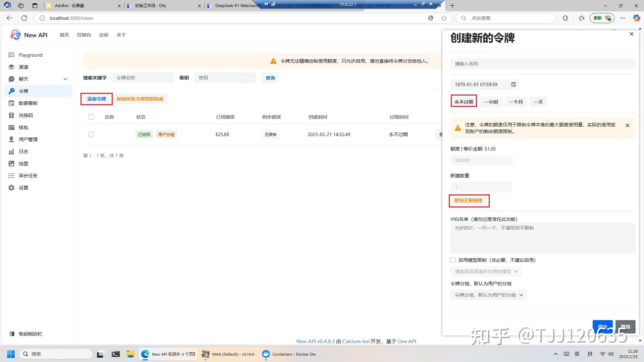Check the select-all checkbox in token table

tap(91, 117)
